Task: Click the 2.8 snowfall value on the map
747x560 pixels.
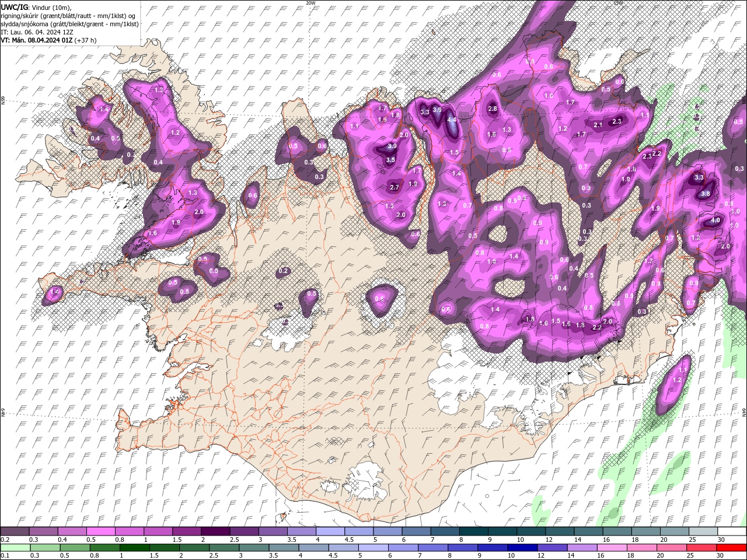Action: click(x=493, y=108)
